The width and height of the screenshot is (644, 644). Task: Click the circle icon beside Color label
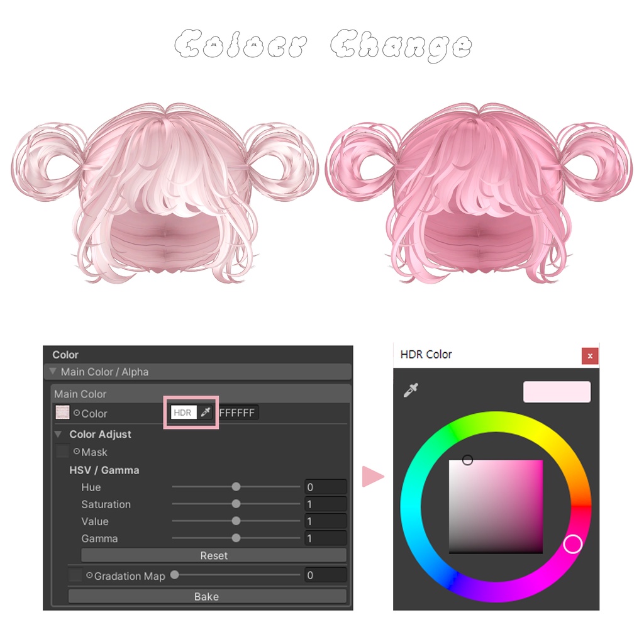[x=77, y=413]
